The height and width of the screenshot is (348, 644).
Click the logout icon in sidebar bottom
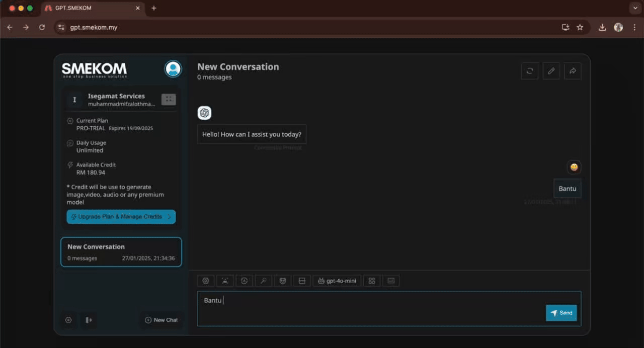tap(89, 320)
